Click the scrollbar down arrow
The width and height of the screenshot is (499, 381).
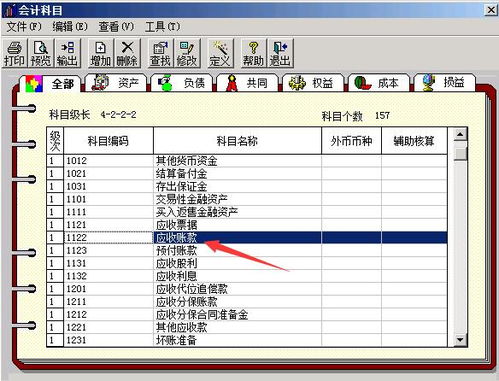pyautogui.click(x=460, y=340)
